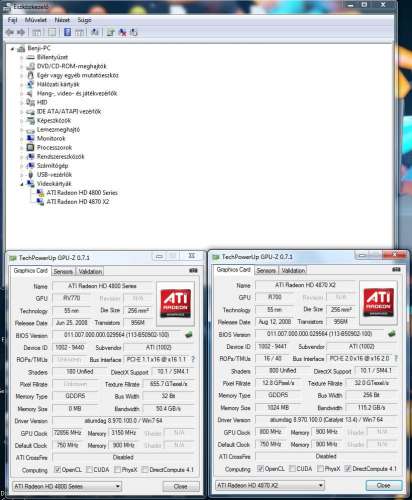Open the Súgó menu
This screenshot has height=500, width=412.
84,20
